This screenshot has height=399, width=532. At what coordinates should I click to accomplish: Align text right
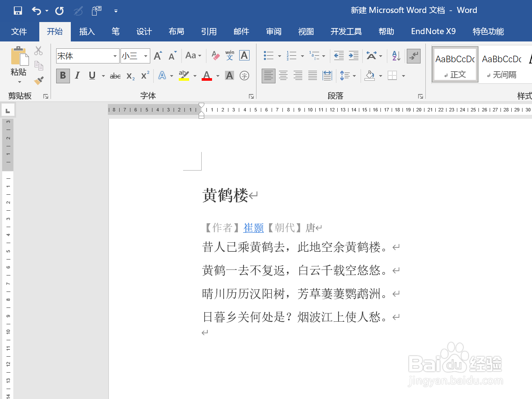298,76
